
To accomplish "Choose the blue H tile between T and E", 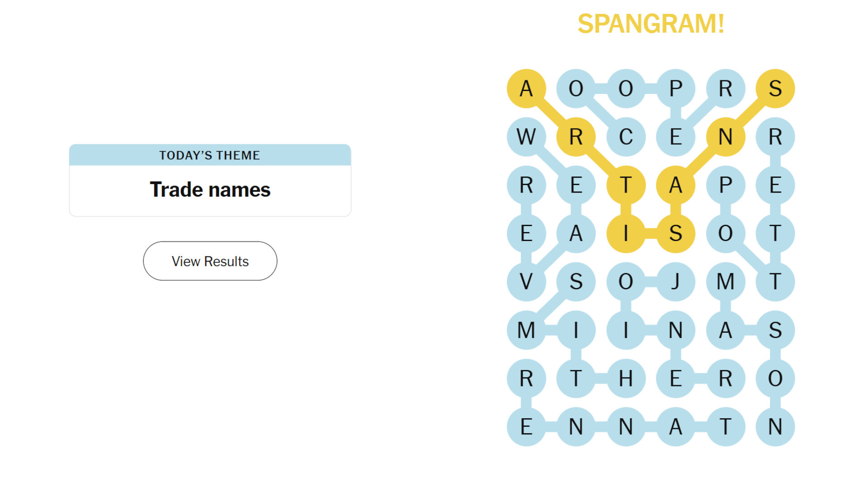I will [x=626, y=379].
